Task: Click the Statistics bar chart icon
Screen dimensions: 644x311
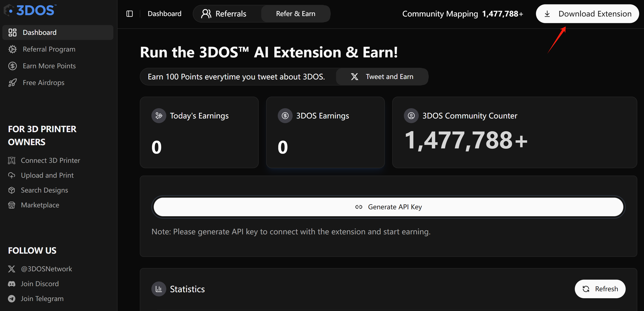Action: 159,289
